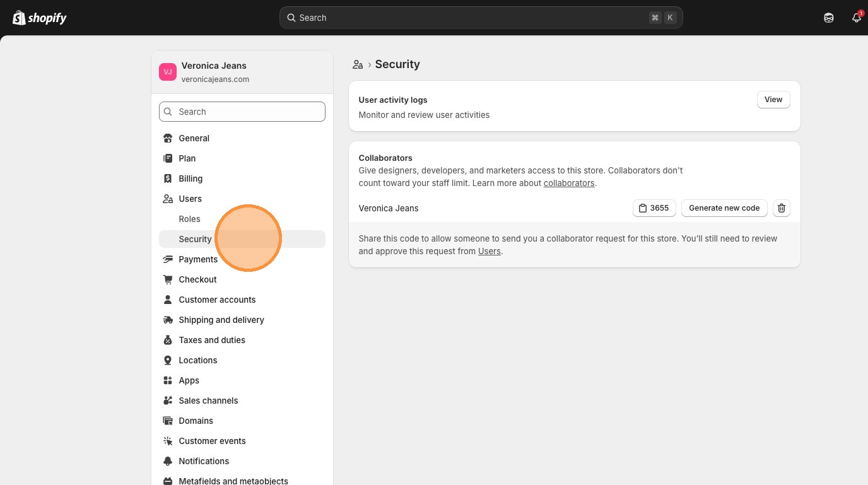Open Notifications settings
868x485 pixels.
(242, 461)
